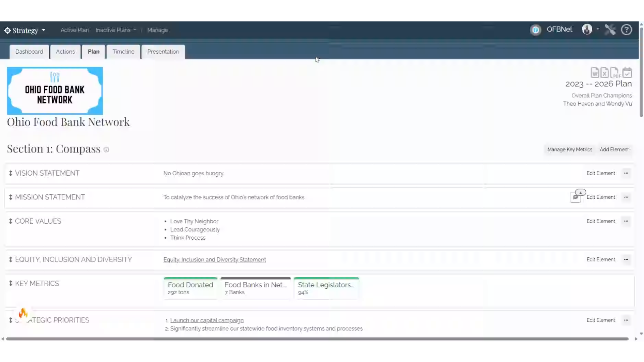
Task: Click the Ohio Food Bank Network logo image
Action: click(x=55, y=91)
